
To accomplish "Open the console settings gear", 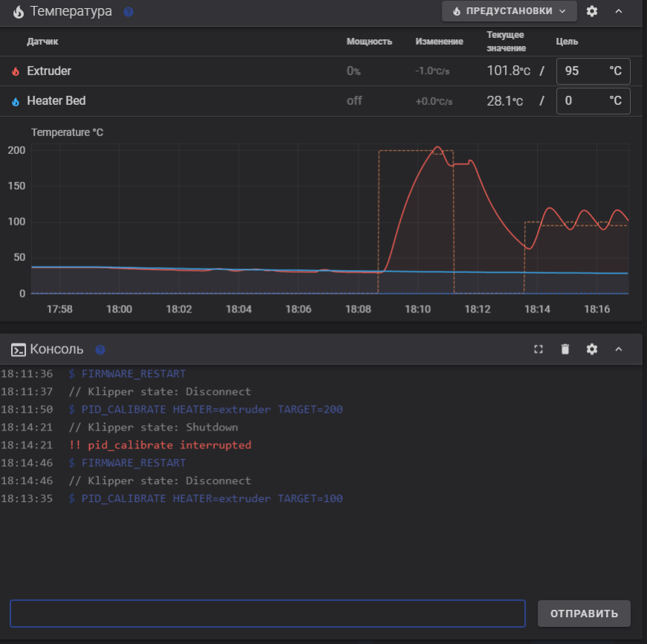I will pos(592,350).
